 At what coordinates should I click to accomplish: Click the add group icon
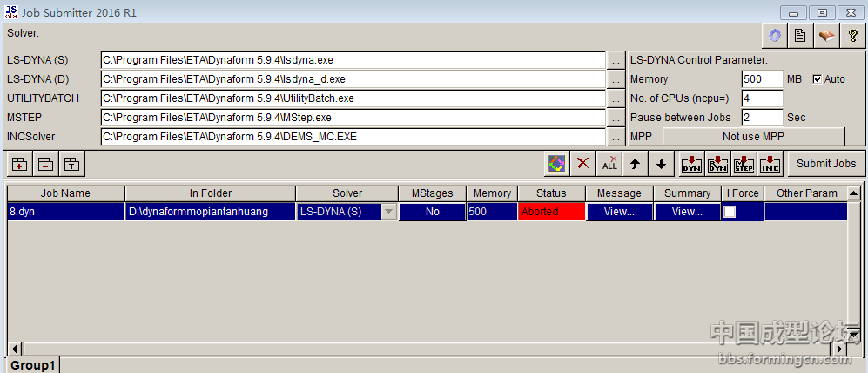tap(20, 164)
